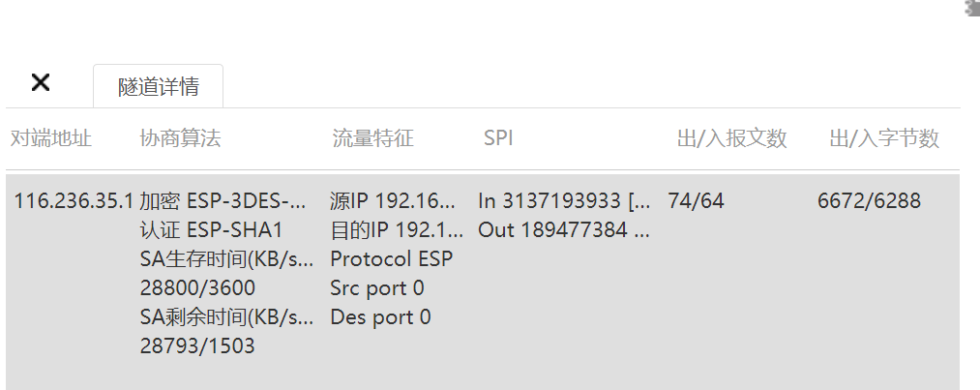Select the 隧道详情 tab
The width and height of the screenshot is (980, 390).
(158, 87)
